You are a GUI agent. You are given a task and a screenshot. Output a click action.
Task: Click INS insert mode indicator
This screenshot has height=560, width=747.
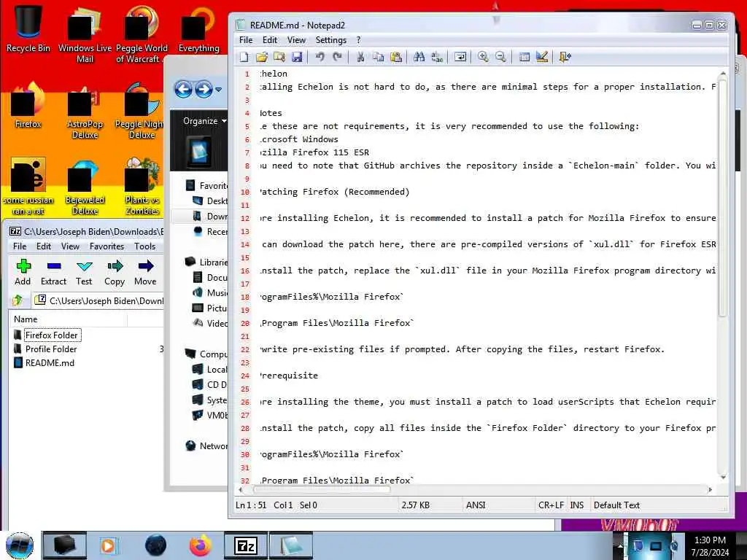click(576, 505)
